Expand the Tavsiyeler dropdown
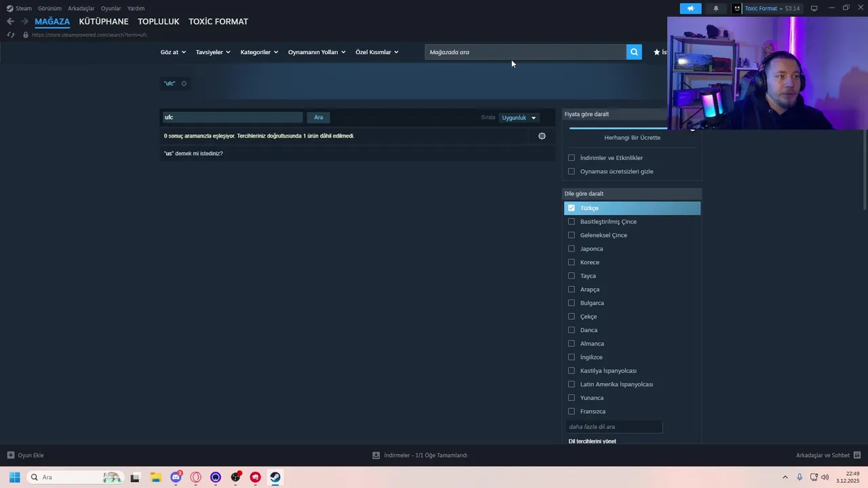 tap(213, 52)
